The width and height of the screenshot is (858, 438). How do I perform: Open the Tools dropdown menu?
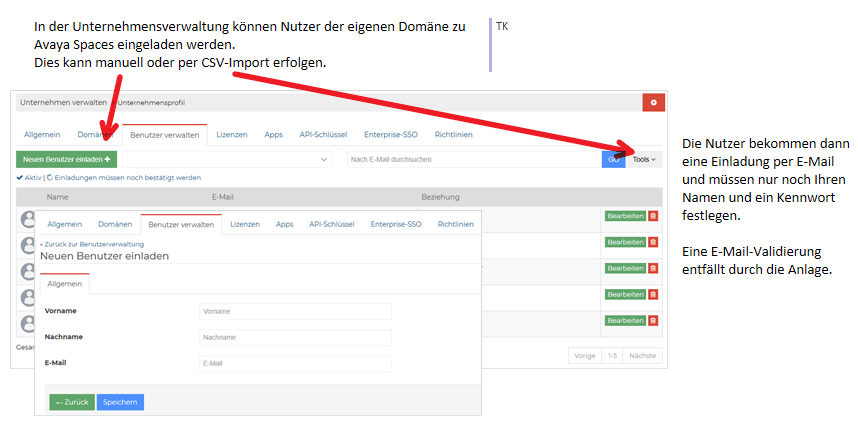pos(645,159)
